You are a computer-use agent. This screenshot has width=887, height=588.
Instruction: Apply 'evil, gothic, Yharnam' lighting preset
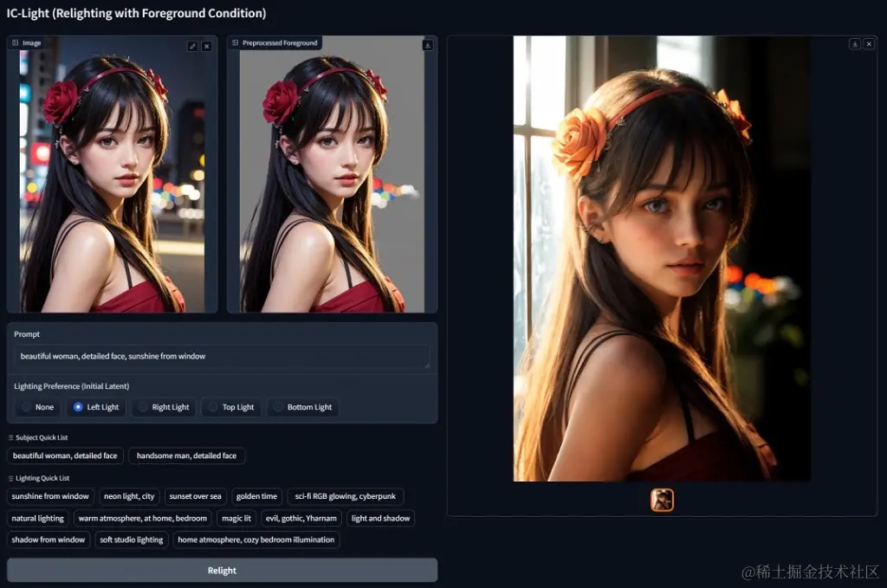coord(301,519)
